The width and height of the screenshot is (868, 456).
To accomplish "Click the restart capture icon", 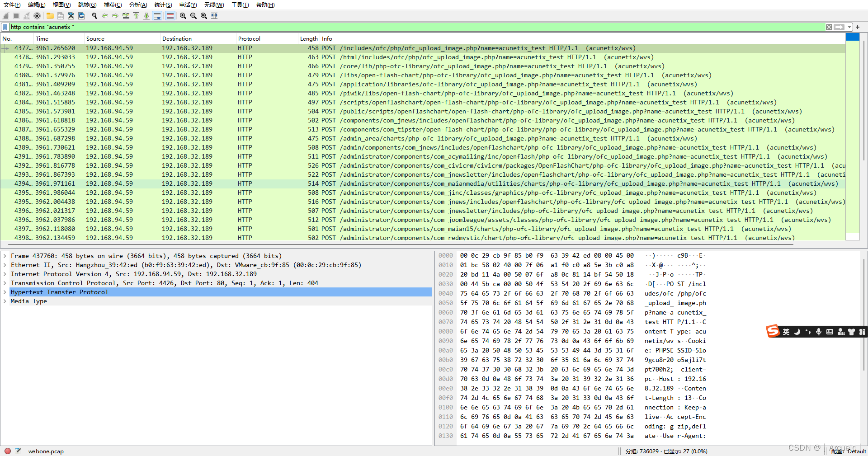I will click(27, 16).
